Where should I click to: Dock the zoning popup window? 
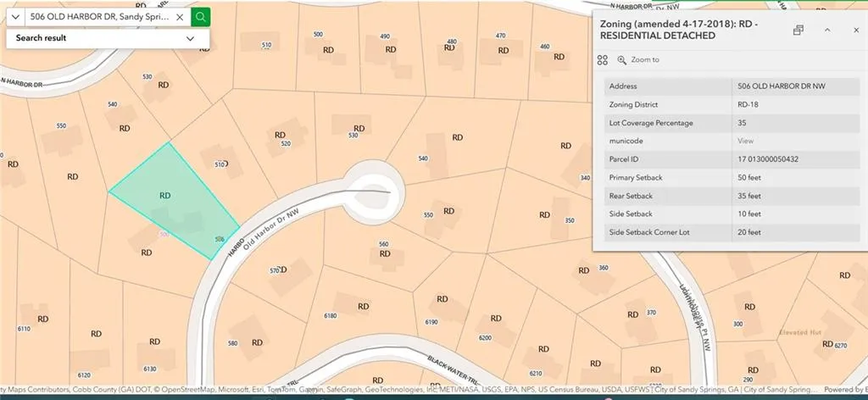coord(798,31)
